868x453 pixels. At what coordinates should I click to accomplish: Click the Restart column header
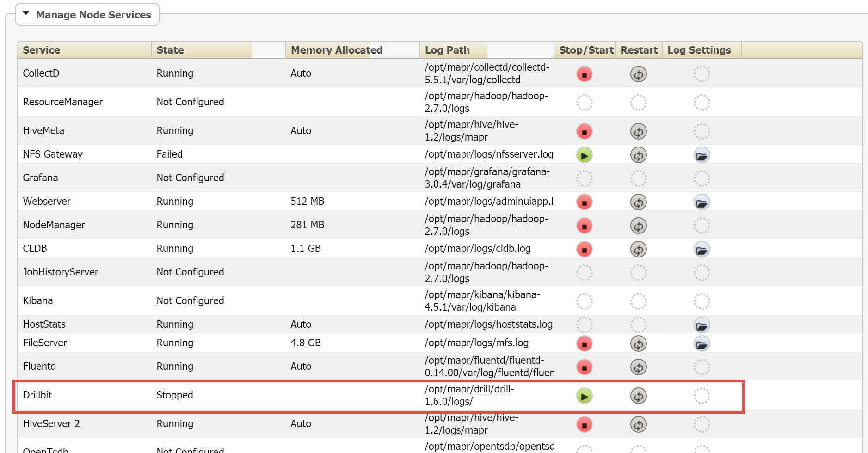click(639, 50)
